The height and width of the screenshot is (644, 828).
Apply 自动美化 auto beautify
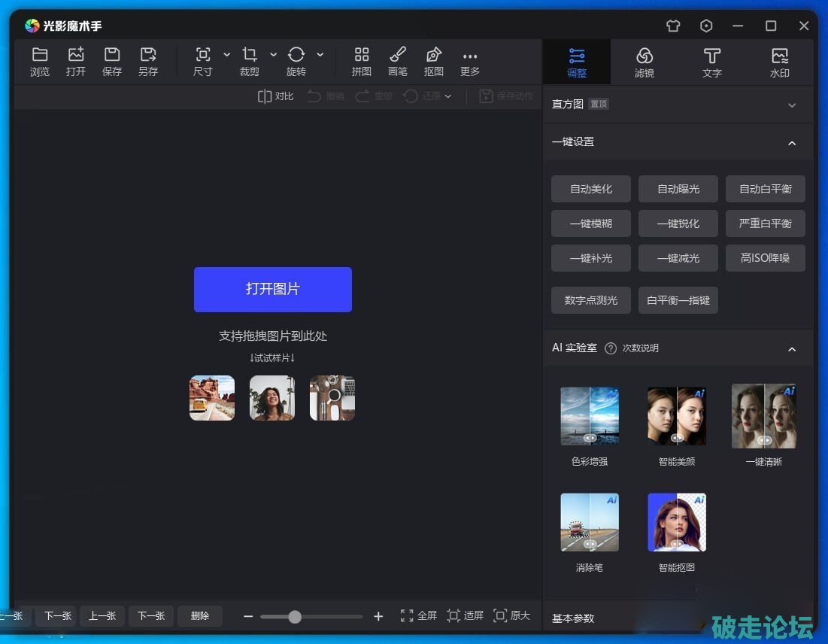pyautogui.click(x=591, y=189)
